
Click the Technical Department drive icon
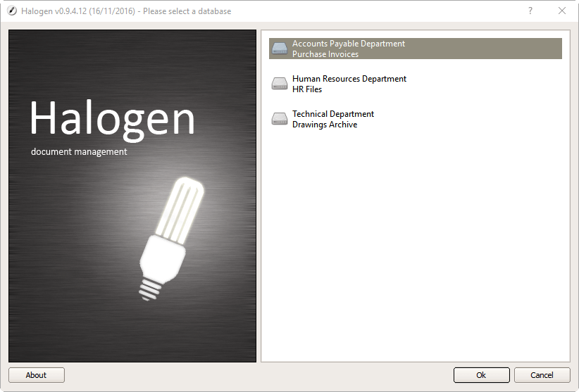[x=280, y=119]
